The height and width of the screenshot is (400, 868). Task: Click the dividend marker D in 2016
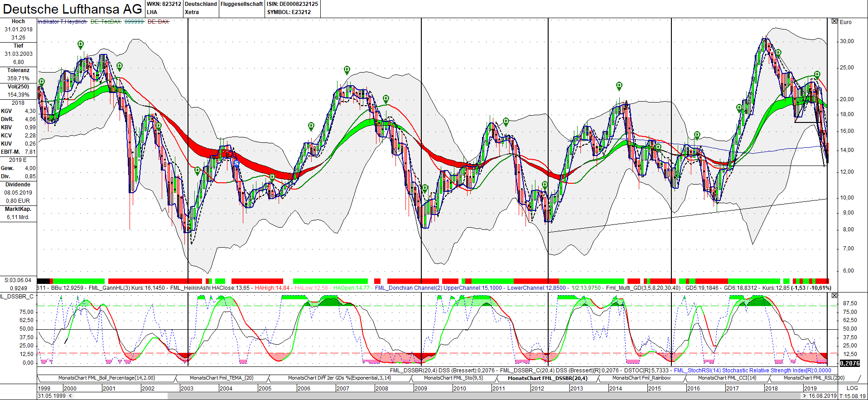coord(697,135)
